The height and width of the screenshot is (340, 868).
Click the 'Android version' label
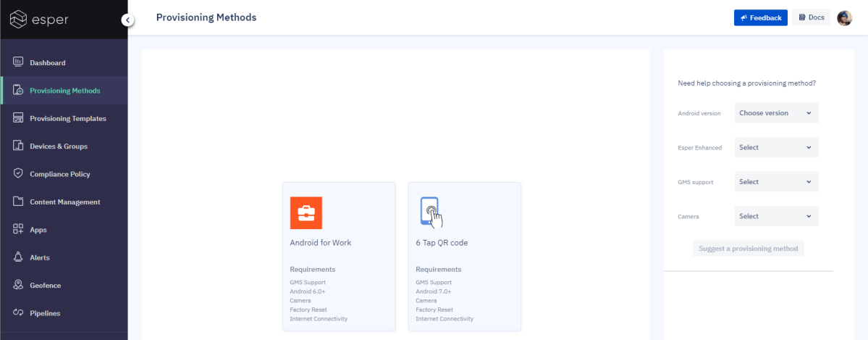click(699, 113)
